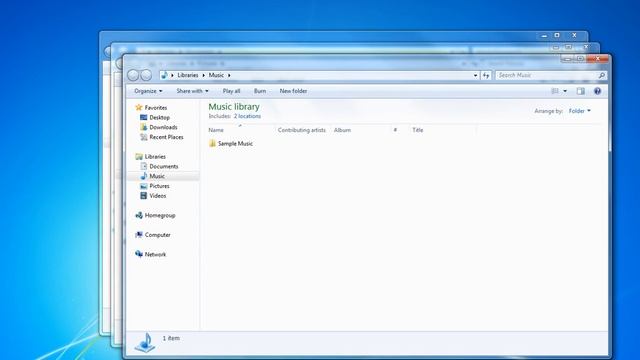Expand root arrow before Libraries breadcrumb
Screen dimensions: 640x360
[172, 76]
